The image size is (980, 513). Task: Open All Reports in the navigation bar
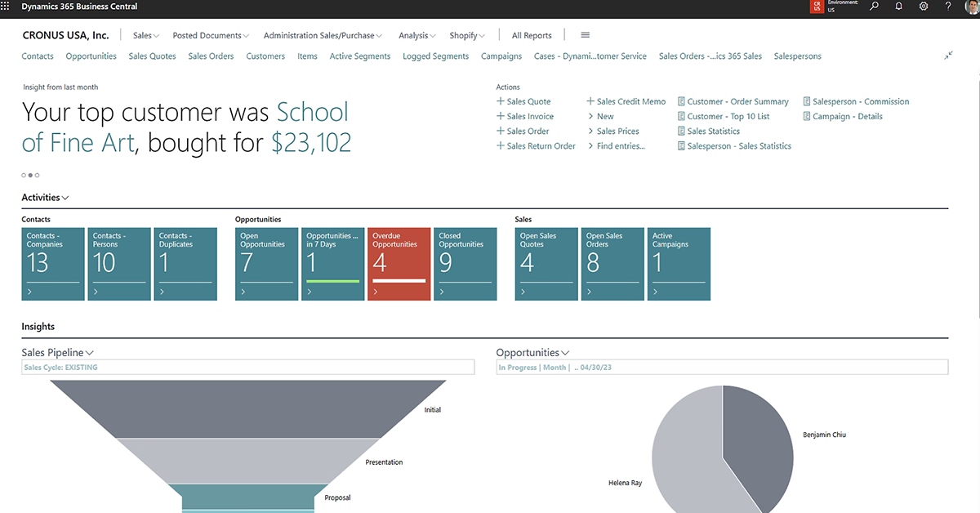532,35
